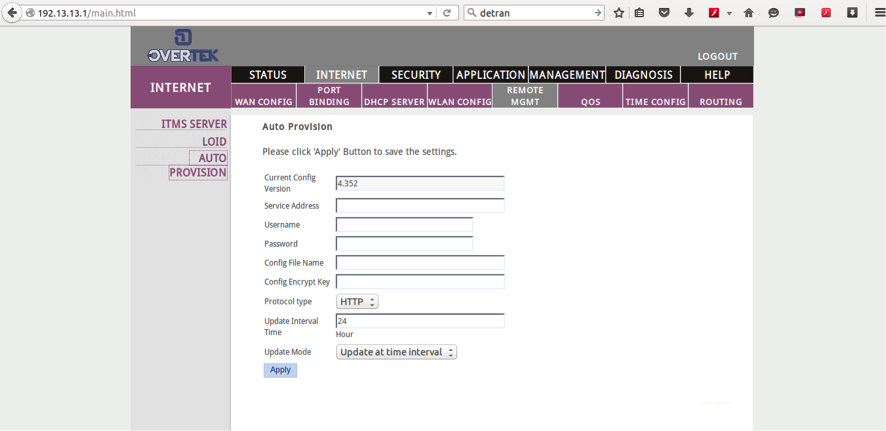Switch to the SECURITY tab
886x431 pixels.
pos(416,75)
